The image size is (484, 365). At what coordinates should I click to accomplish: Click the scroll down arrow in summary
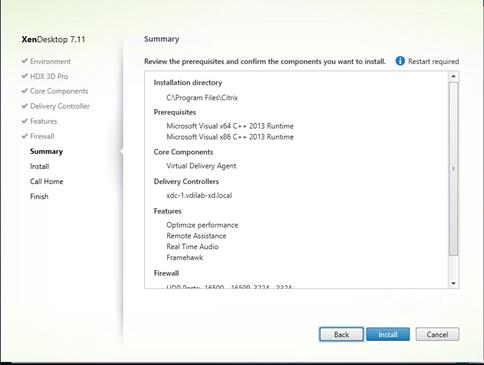pyautogui.click(x=453, y=283)
